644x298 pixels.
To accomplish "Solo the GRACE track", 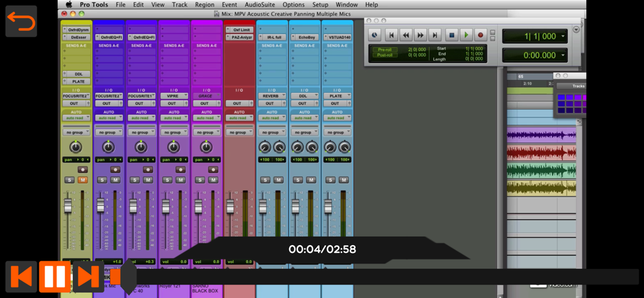I will [x=200, y=180].
